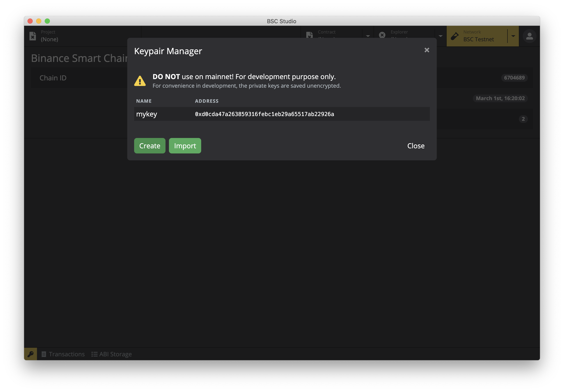Expand the Explorer dropdown arrow
This screenshot has width=564, height=392.
pyautogui.click(x=440, y=36)
